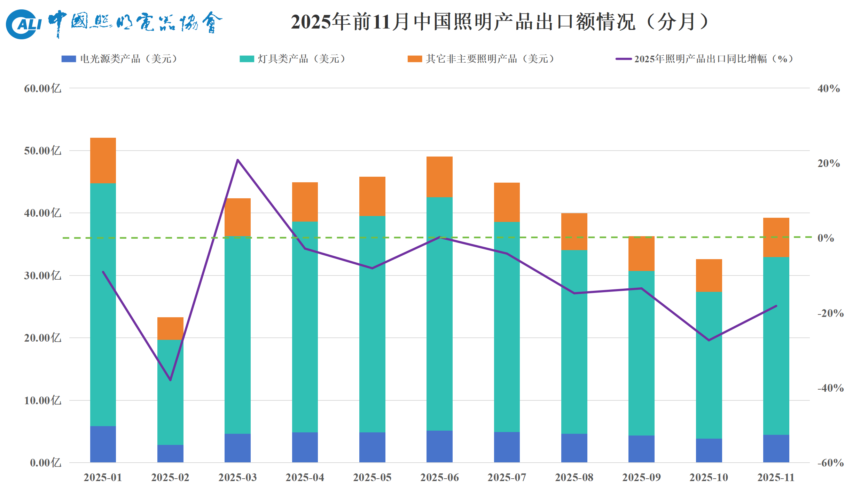The width and height of the screenshot is (868, 503).
Task: Click the 2025-03 month label
Action: point(237,478)
